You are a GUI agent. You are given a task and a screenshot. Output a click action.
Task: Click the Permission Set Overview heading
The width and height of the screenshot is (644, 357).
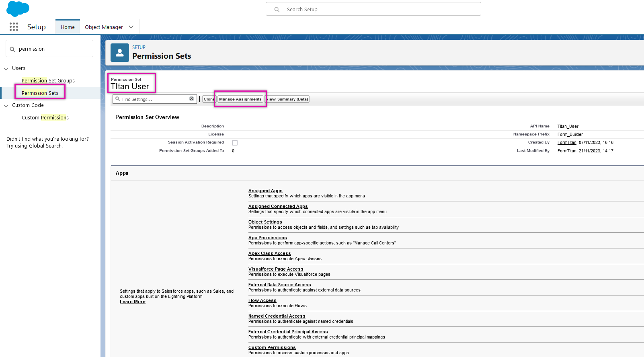pyautogui.click(x=147, y=117)
